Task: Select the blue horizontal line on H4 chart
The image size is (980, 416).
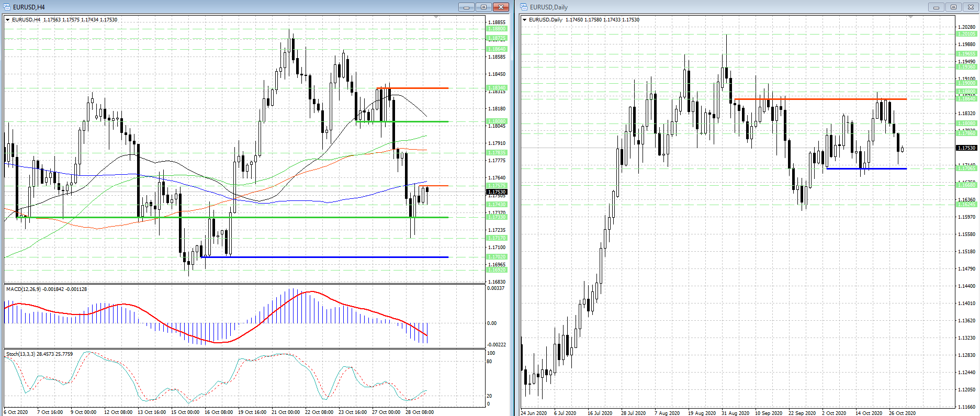Action: pos(324,257)
